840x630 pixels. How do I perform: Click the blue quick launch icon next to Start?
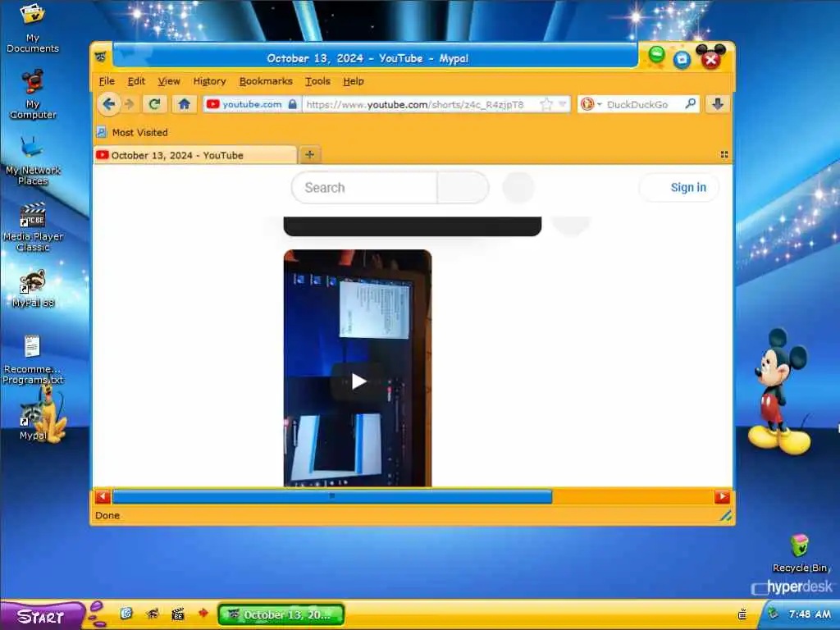pos(126,614)
